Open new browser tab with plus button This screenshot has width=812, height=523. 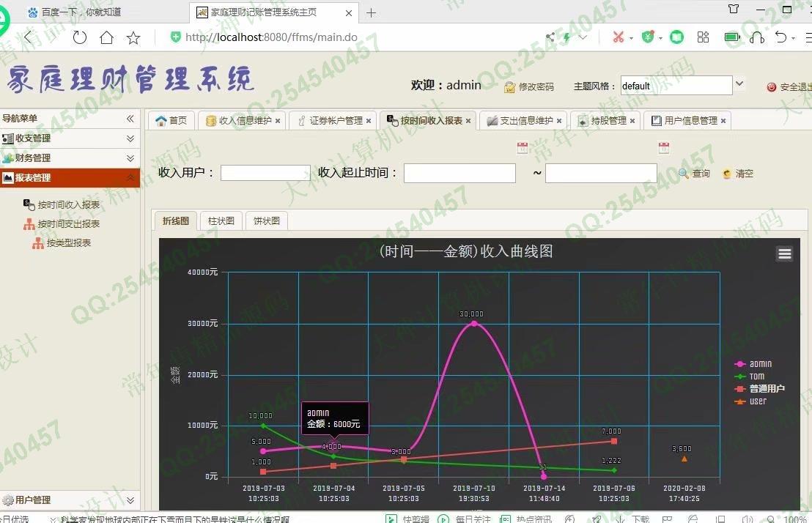[x=371, y=13]
